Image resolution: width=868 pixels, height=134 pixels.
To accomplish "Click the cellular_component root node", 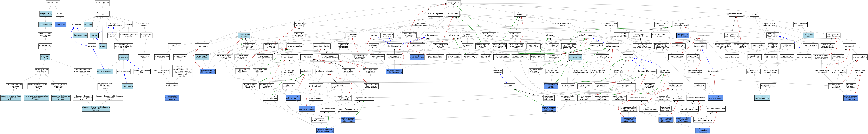I will [x=102, y=3].
